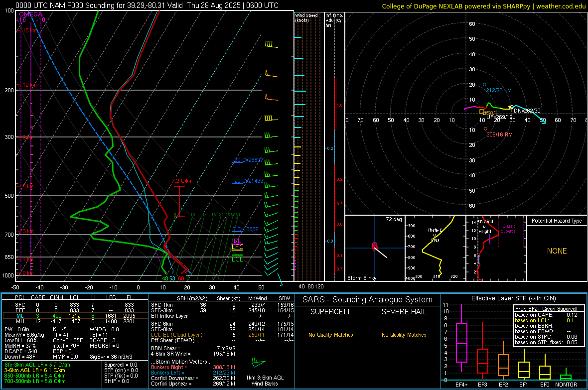588x390 pixels.
Task: Click the Storm Slinky panel title
Action: [362, 278]
